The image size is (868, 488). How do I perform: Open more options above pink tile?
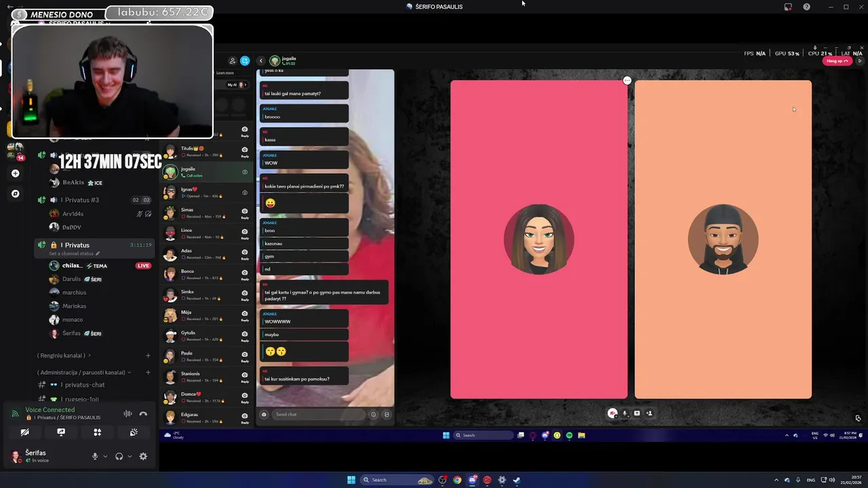click(627, 81)
